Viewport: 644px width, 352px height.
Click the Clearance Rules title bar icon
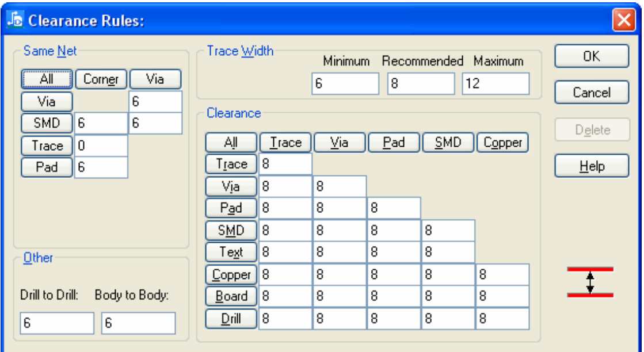(x=15, y=20)
